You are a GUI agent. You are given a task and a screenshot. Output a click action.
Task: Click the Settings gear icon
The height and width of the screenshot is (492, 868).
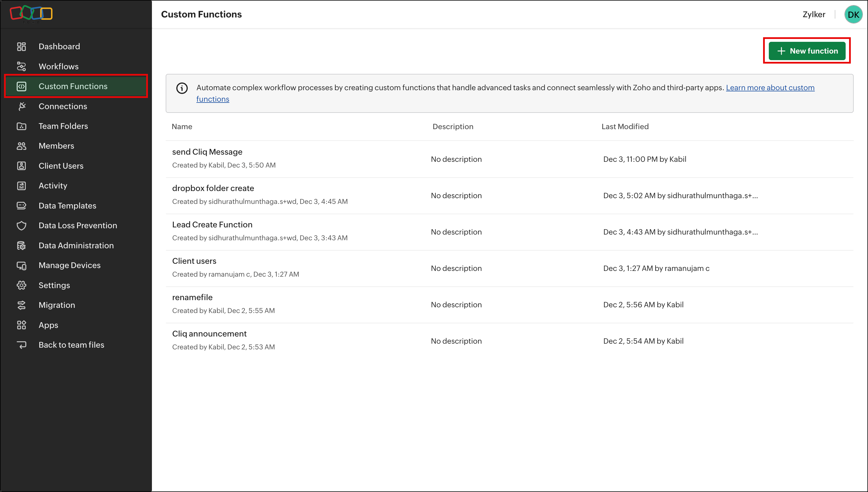click(21, 285)
